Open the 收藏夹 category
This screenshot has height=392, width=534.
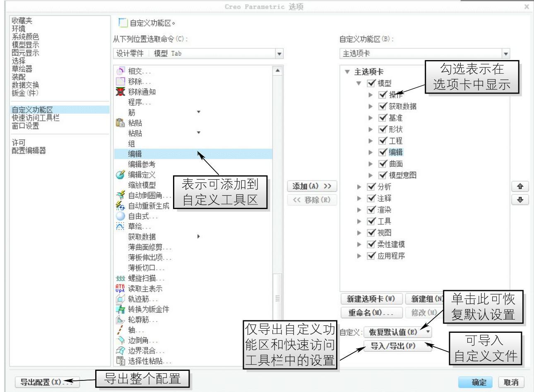coord(22,21)
